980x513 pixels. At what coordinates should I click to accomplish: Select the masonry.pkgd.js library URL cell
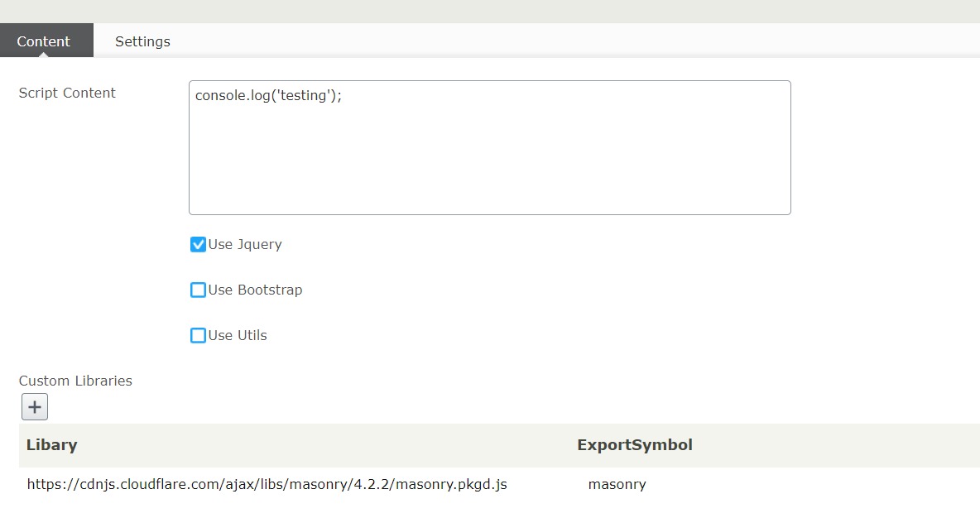pyautogui.click(x=267, y=485)
